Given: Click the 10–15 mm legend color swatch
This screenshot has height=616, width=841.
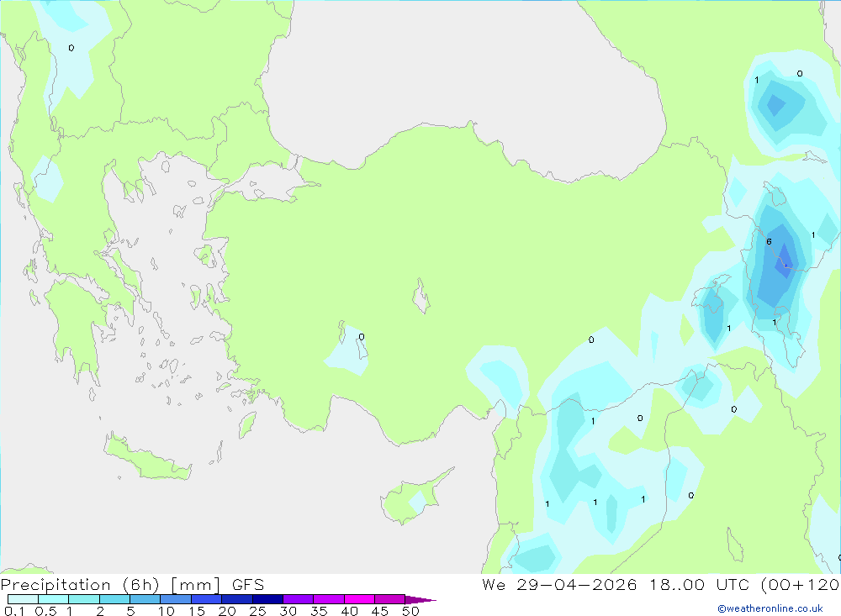Looking at the screenshot, I should pyautogui.click(x=176, y=599).
